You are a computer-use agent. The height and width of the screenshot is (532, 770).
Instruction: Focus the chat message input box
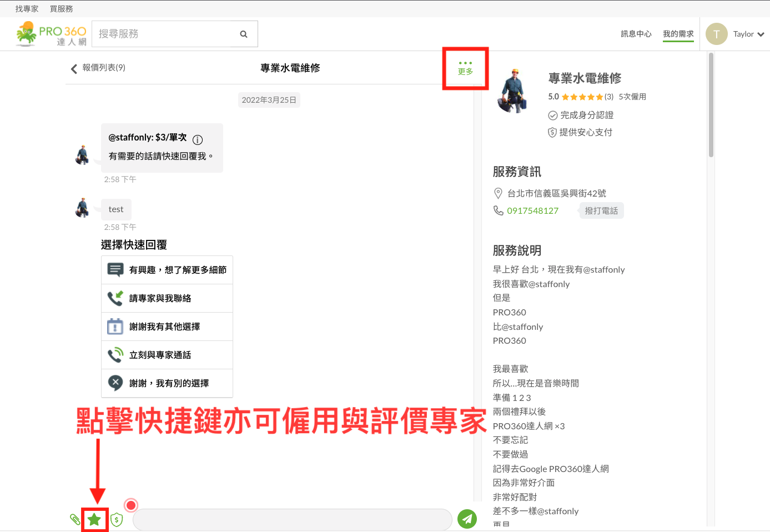point(293,520)
